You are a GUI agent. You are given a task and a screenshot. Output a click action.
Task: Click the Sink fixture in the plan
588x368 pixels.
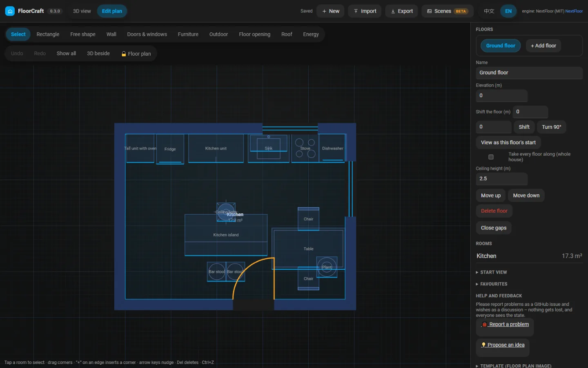pos(268,148)
